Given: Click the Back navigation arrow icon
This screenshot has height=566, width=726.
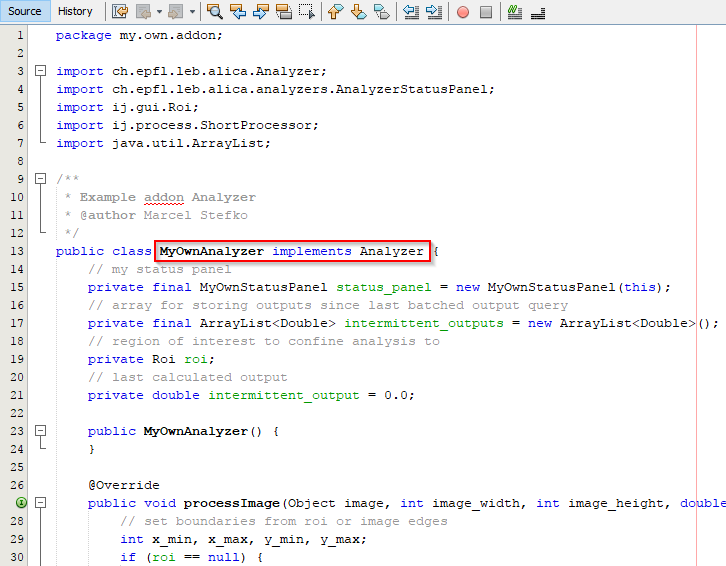Looking at the screenshot, I should 144,11.
